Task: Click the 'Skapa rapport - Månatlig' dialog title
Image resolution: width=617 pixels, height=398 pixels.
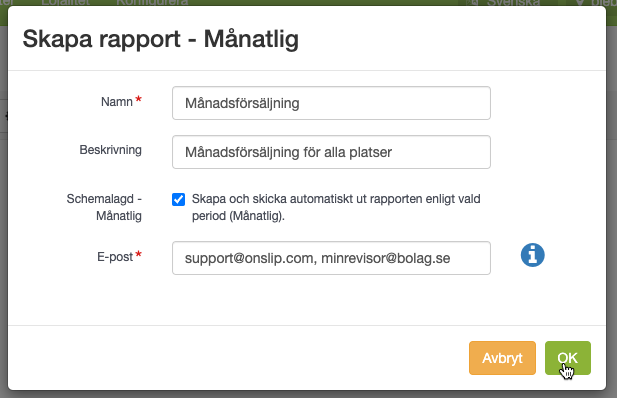Action: click(161, 39)
